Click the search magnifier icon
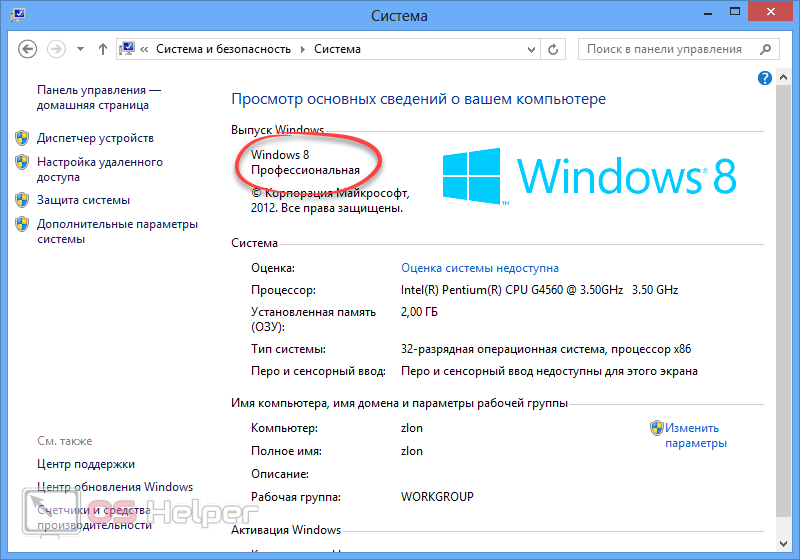 point(765,49)
